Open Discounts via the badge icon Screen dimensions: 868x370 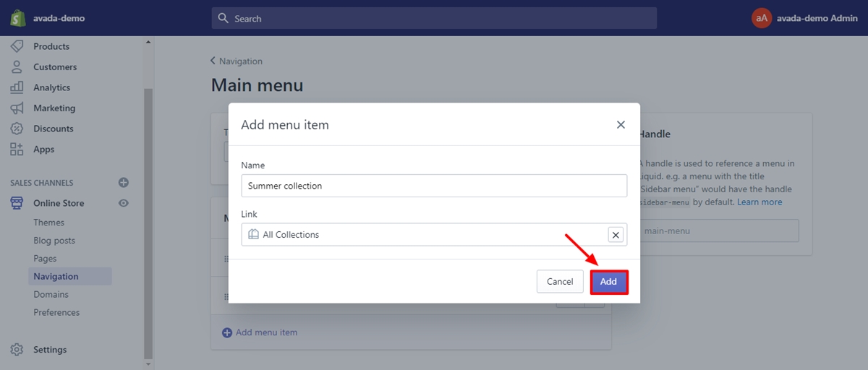(x=17, y=129)
